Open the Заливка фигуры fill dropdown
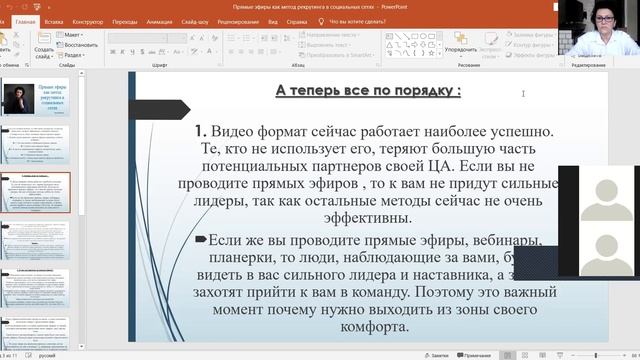 531,35
